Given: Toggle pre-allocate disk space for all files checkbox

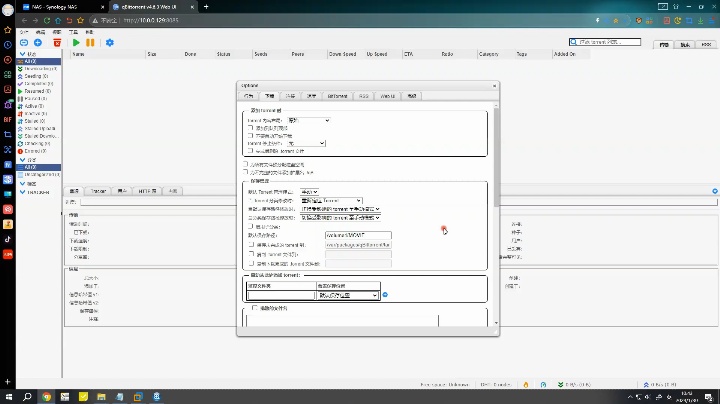Looking at the screenshot, I should pos(245,164).
